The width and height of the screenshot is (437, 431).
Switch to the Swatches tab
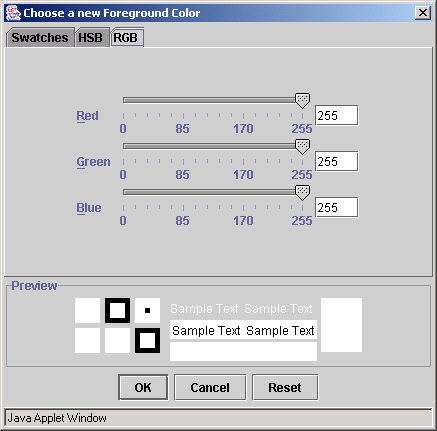(40, 38)
